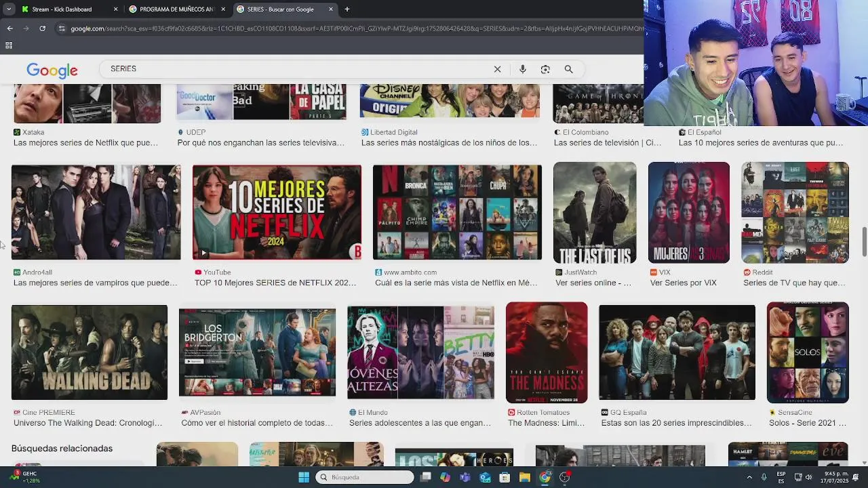Switch to Google Chrome in the taskbar
The width and height of the screenshot is (868, 488).
click(545, 477)
